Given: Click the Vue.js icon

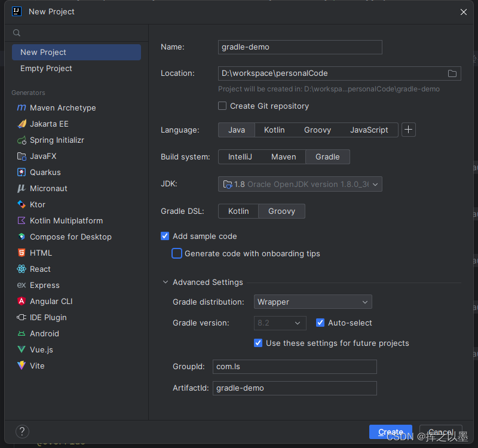Looking at the screenshot, I should [22, 349].
